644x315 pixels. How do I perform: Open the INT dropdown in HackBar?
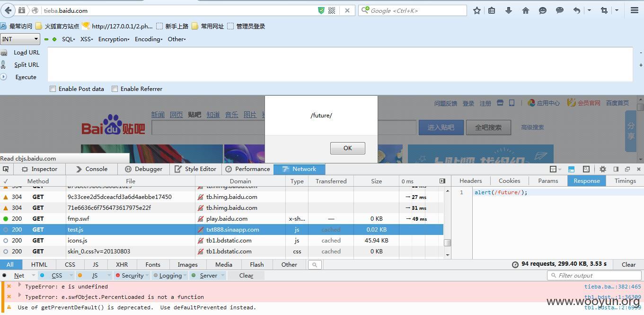click(20, 39)
